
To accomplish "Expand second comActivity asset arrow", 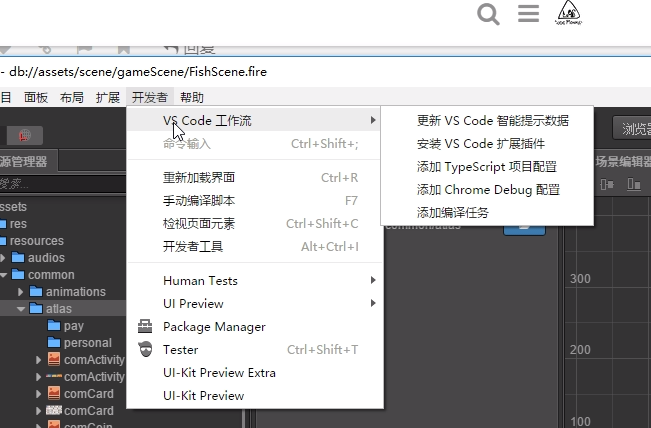I will click(x=39, y=377).
